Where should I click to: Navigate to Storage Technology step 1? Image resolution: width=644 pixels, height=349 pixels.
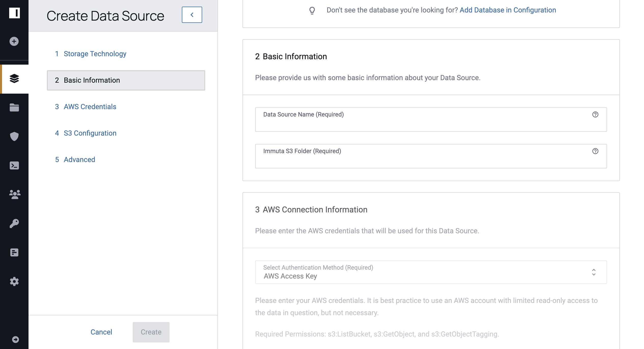(x=95, y=53)
